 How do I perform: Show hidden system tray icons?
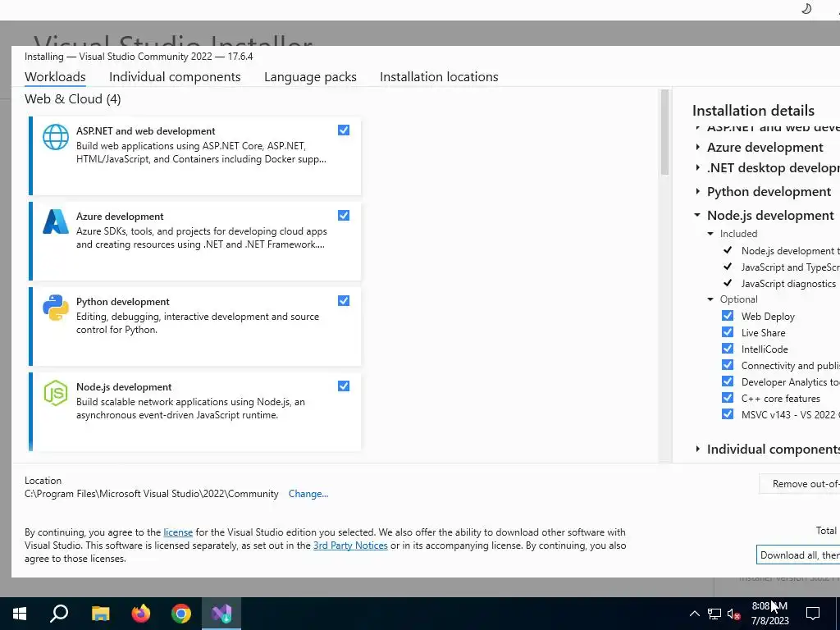click(x=694, y=614)
